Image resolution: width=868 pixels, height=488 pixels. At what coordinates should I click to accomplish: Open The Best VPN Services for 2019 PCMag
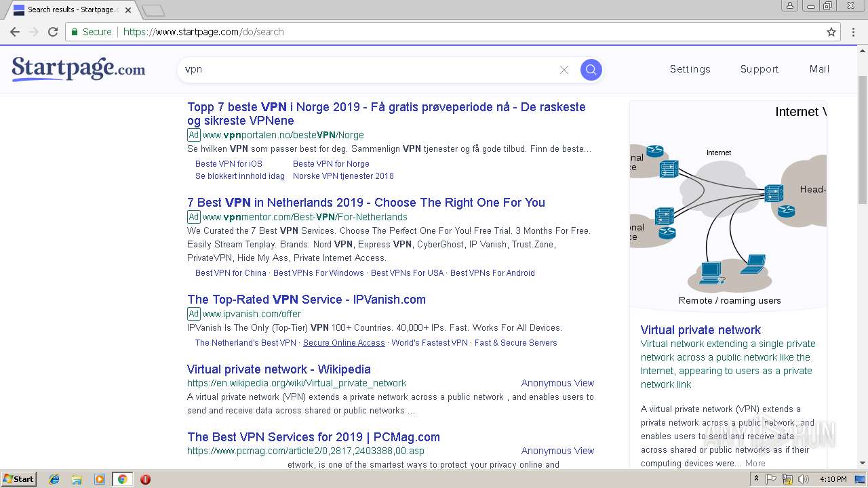[x=313, y=437]
